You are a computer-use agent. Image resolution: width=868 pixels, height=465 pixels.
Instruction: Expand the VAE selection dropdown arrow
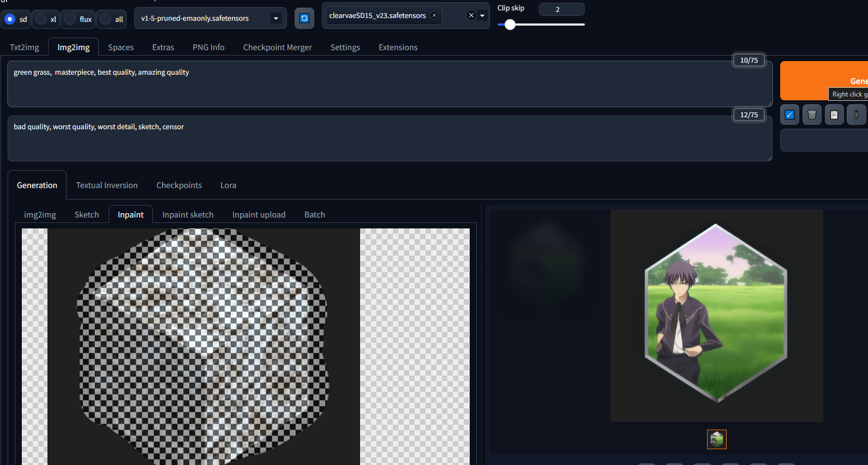click(x=482, y=15)
